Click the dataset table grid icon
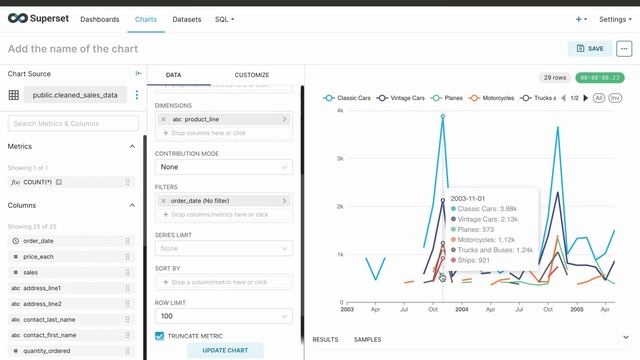This screenshot has width=640, height=360. pyautogui.click(x=14, y=95)
